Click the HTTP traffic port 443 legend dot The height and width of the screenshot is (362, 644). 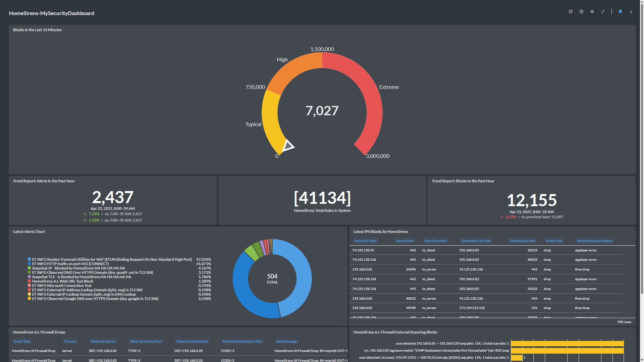pos(29,264)
